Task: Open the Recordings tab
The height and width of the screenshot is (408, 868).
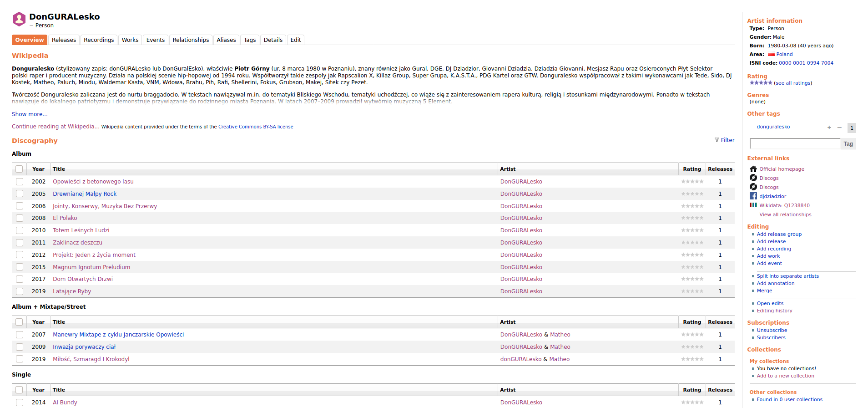Action: click(x=99, y=40)
